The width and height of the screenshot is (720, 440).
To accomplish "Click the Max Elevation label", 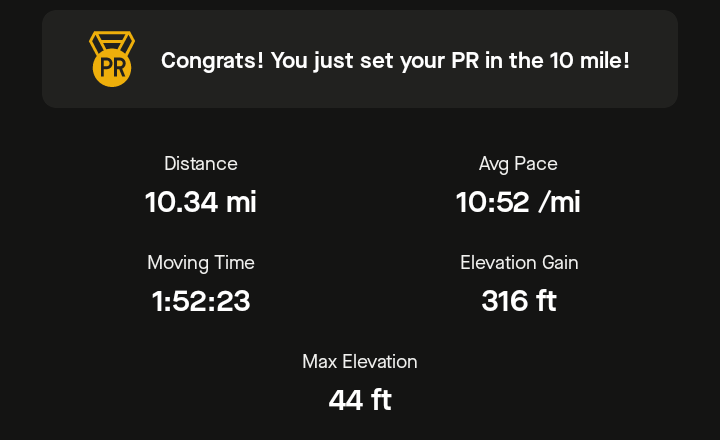I will coord(360,361).
